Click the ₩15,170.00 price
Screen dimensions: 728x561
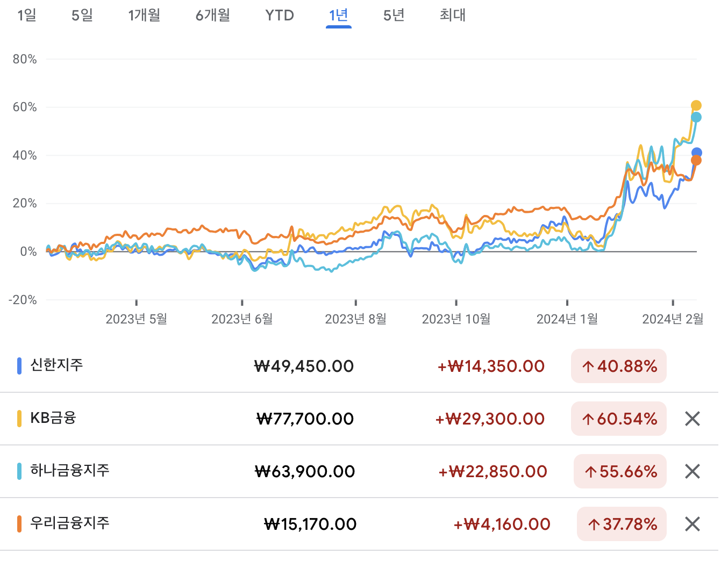point(310,524)
